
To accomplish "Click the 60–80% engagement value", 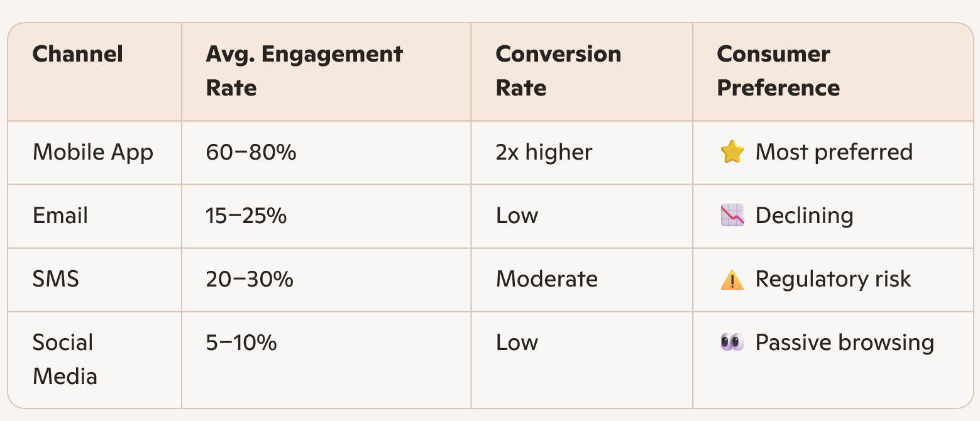I will coord(251,153).
